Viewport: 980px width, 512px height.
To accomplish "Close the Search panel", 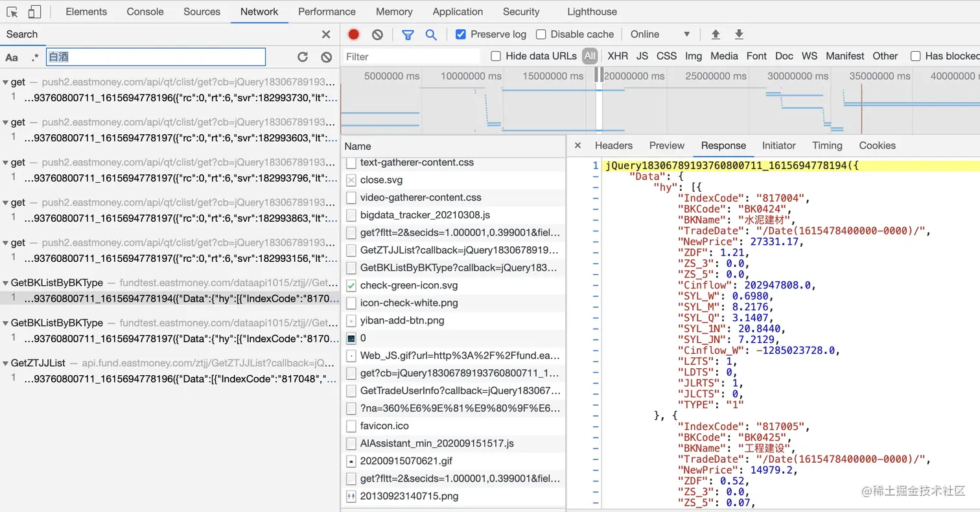I will (326, 34).
